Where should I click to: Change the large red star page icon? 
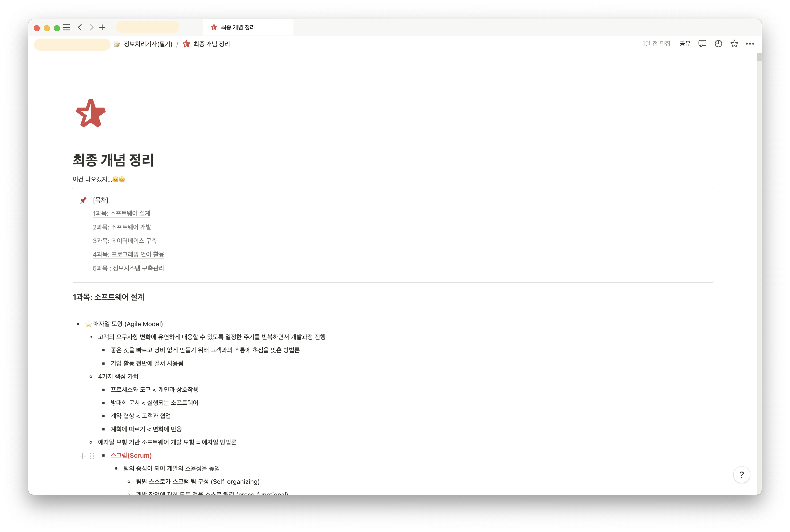91,113
